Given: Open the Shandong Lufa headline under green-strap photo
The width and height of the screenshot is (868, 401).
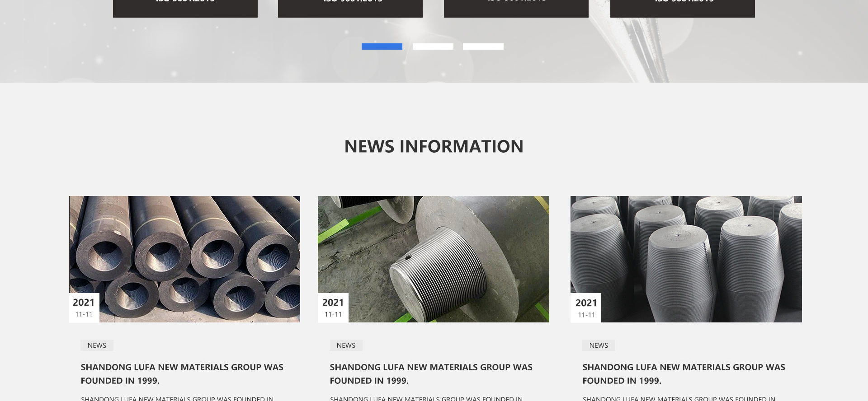Looking at the screenshot, I should [431, 373].
